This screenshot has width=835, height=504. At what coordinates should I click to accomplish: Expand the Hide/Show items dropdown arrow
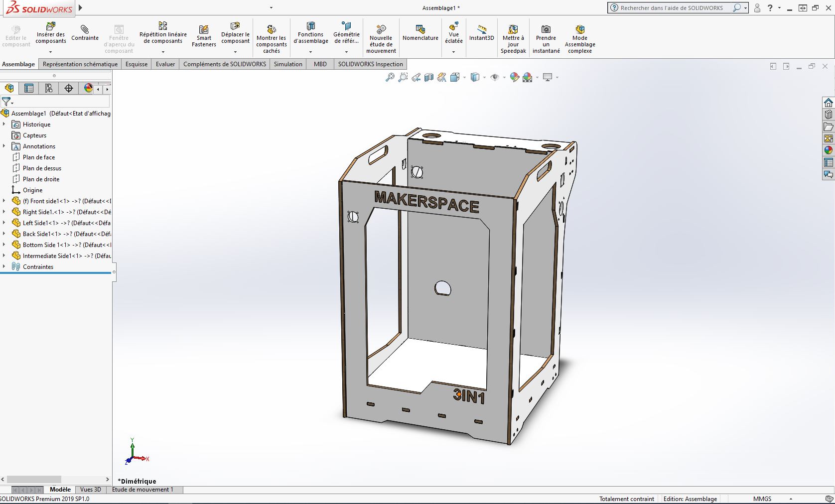coord(504,77)
